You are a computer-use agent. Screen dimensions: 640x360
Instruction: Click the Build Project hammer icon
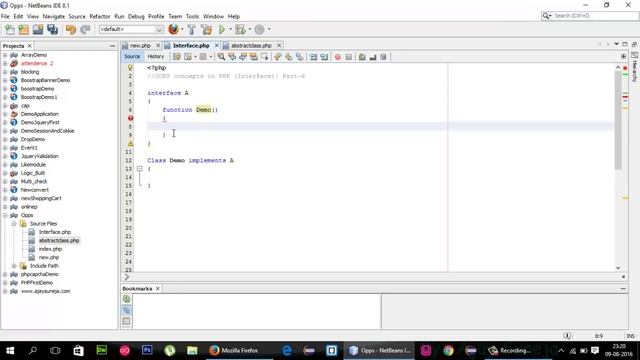click(191, 29)
